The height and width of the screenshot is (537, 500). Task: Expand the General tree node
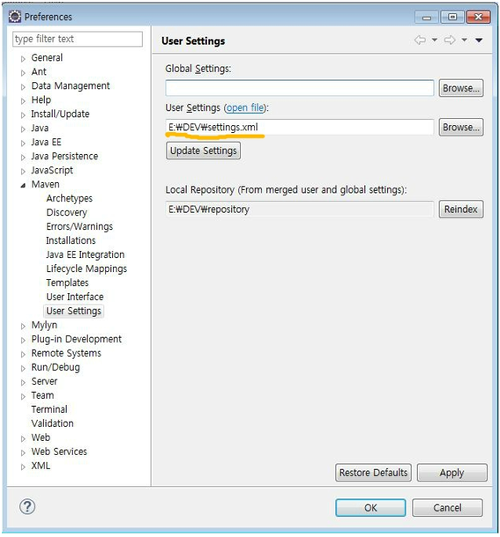[x=23, y=59]
